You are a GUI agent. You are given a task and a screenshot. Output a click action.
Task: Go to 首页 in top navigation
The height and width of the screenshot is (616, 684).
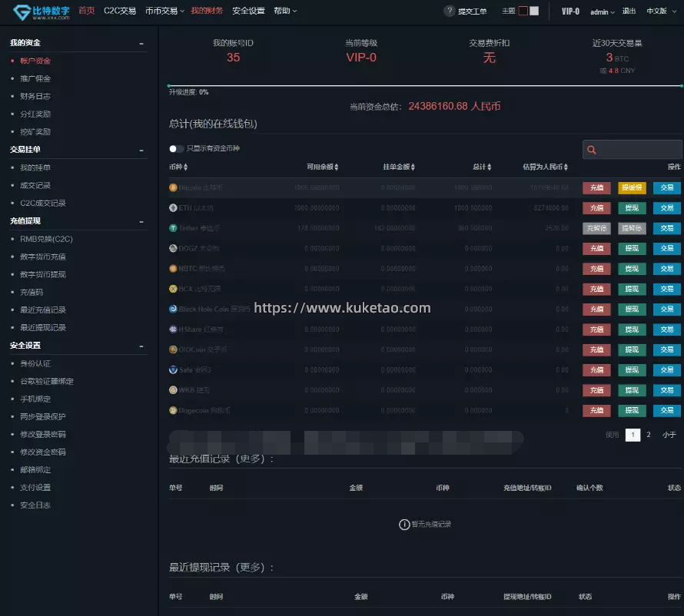(86, 11)
